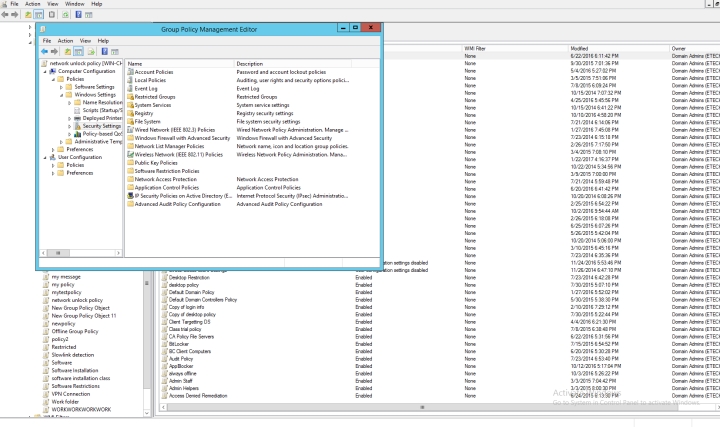Open Wireless Network (IEEE 802.11) Policies
The height and width of the screenshot is (427, 720).
coord(174,154)
